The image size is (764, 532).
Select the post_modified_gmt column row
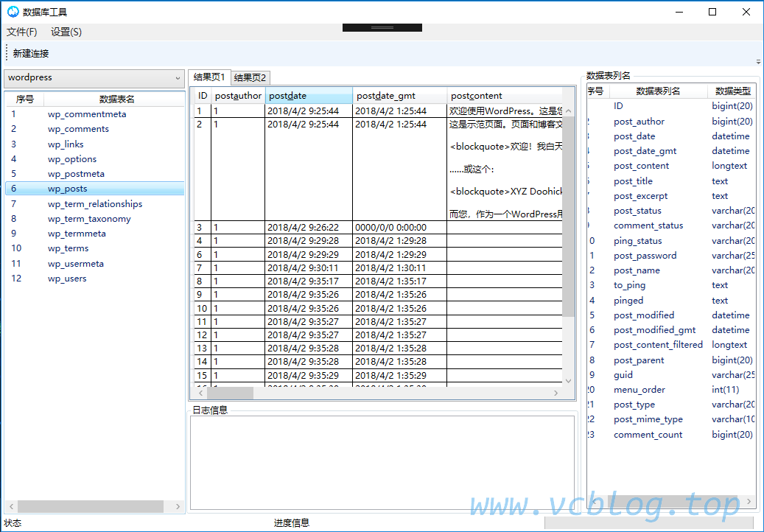[671, 330]
